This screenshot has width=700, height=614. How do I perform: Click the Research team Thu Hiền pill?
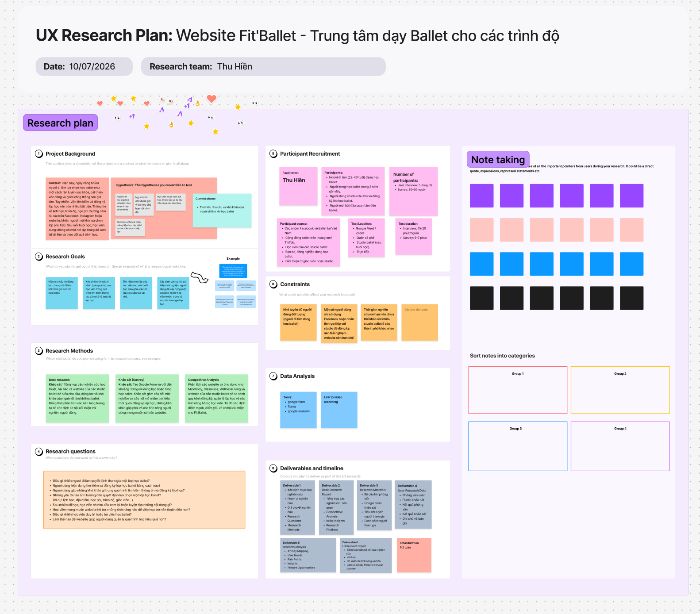263,67
